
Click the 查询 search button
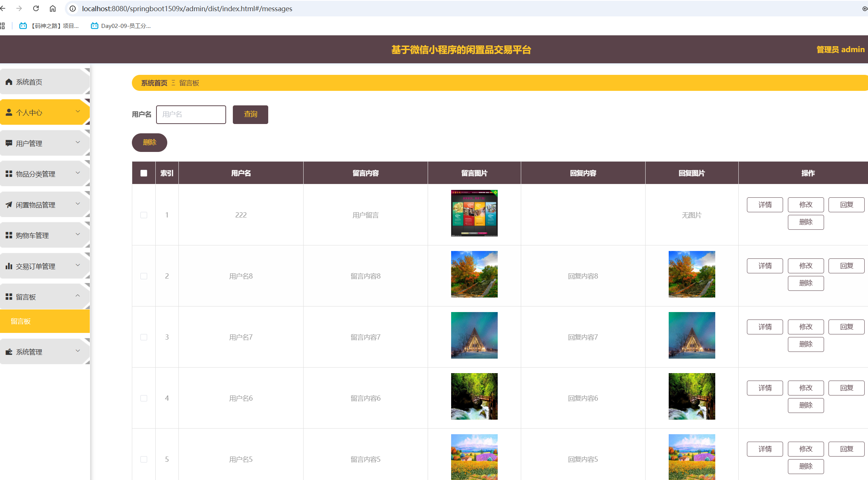coord(250,114)
